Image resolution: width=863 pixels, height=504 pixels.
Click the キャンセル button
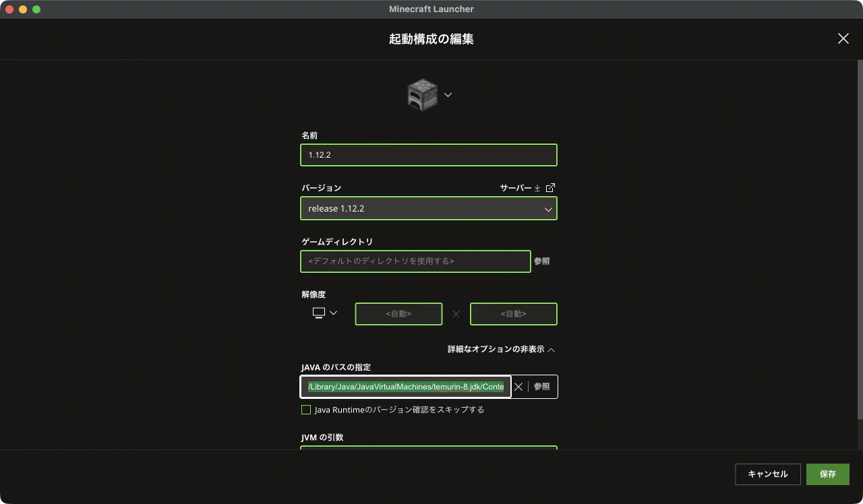[767, 474]
